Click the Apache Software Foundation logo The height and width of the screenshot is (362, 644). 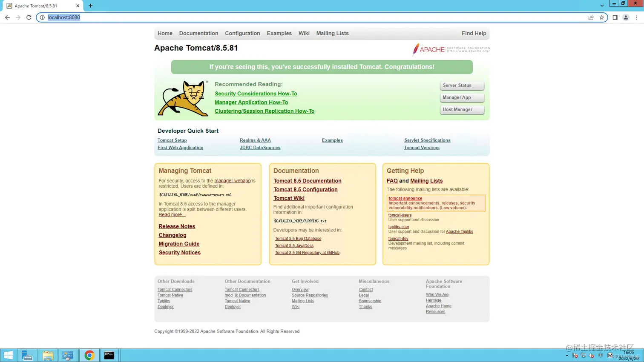coord(451,49)
